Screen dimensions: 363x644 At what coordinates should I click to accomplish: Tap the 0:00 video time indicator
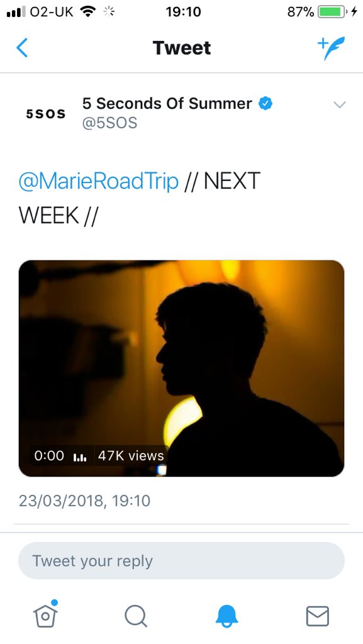[x=49, y=455]
